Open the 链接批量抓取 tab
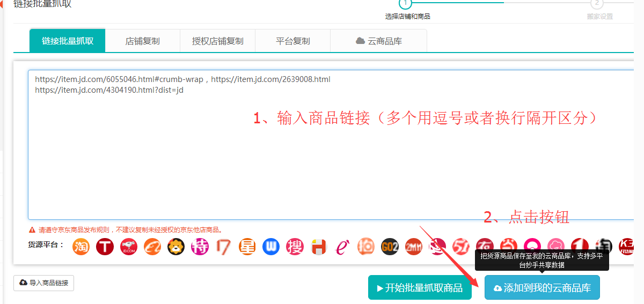The image size is (644, 304). point(68,41)
